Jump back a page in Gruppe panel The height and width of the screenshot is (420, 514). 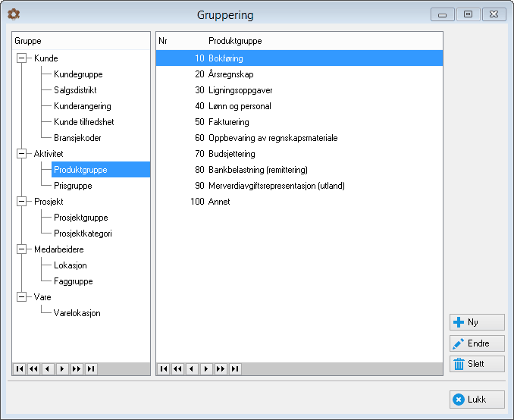point(34,369)
